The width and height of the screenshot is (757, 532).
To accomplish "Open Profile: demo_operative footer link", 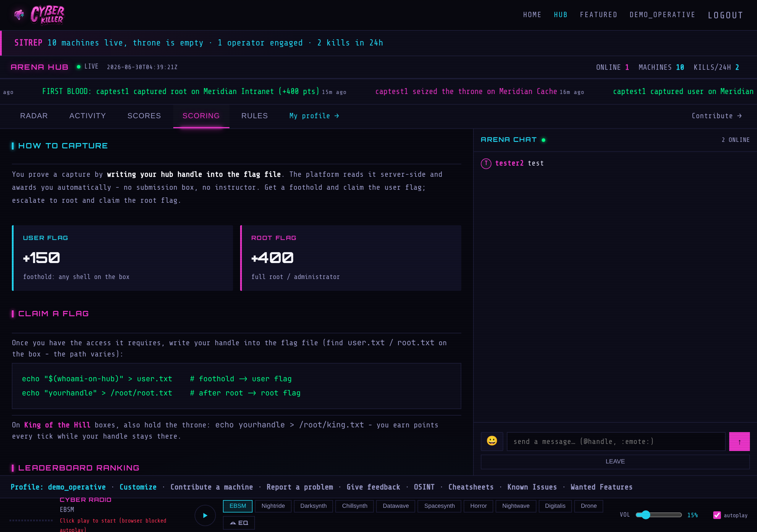I will (x=58, y=487).
